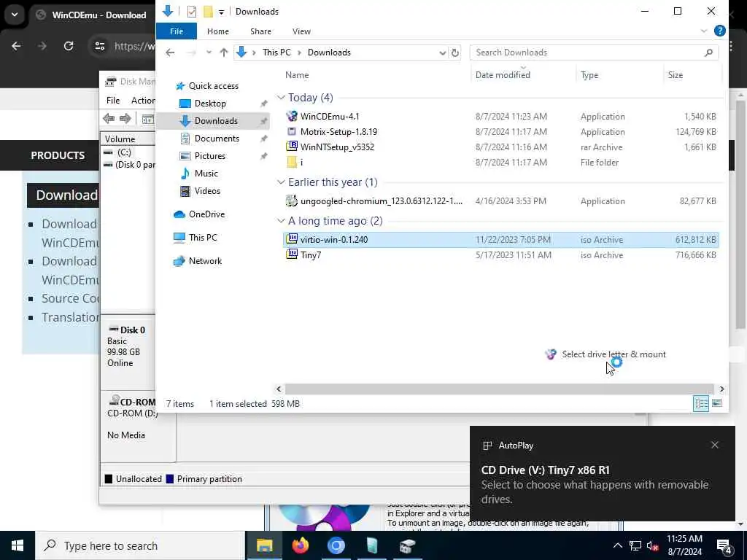This screenshot has height=560, width=747.
Task: Open This PC in navigation pane
Action: click(203, 237)
